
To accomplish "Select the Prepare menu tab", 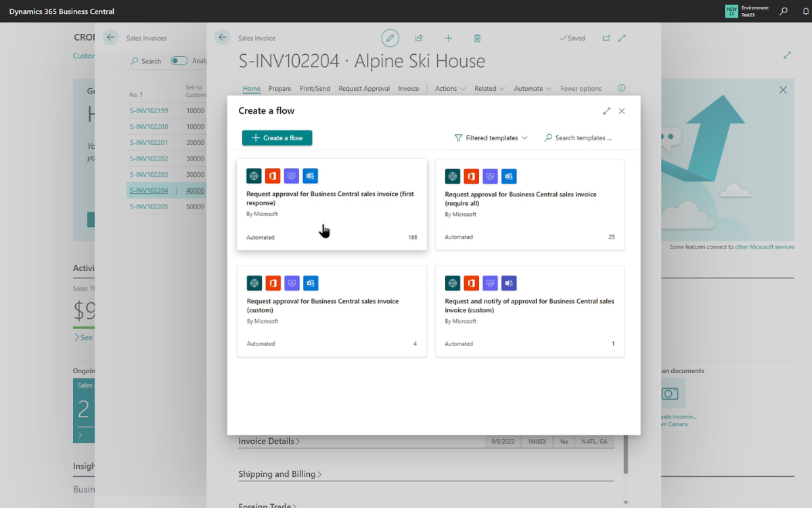I will click(279, 89).
